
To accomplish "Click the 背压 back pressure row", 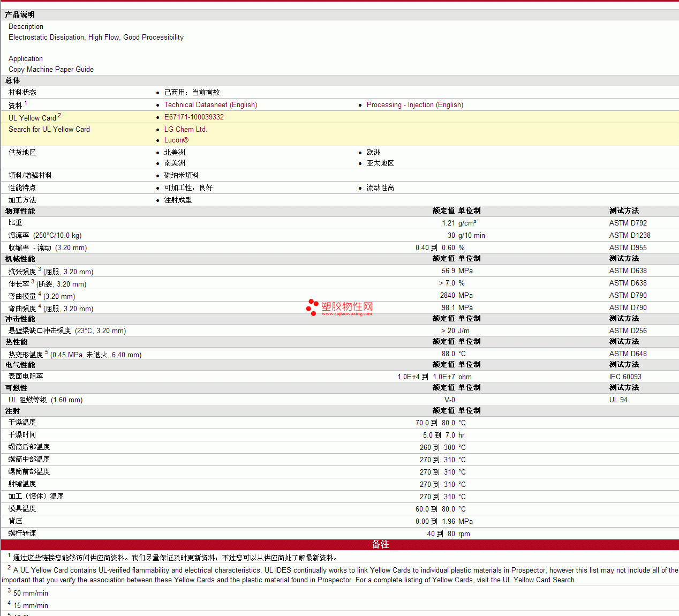I will 339,522.
